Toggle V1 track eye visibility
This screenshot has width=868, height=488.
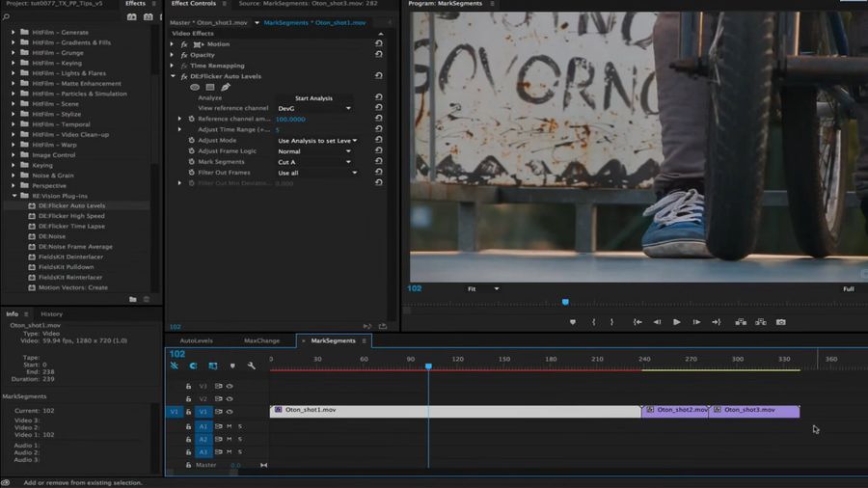230,412
